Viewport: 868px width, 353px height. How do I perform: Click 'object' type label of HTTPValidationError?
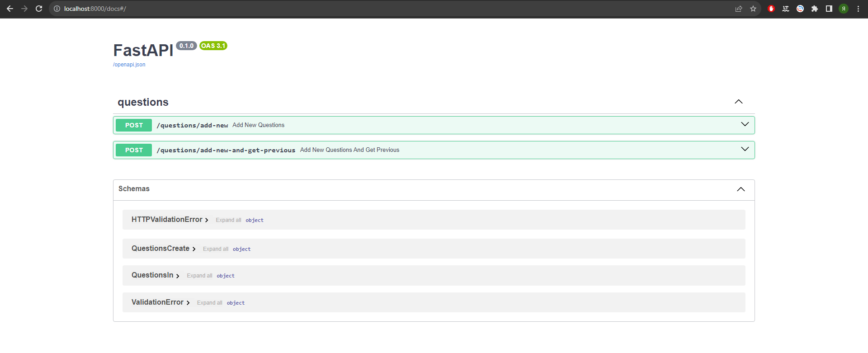255,220
